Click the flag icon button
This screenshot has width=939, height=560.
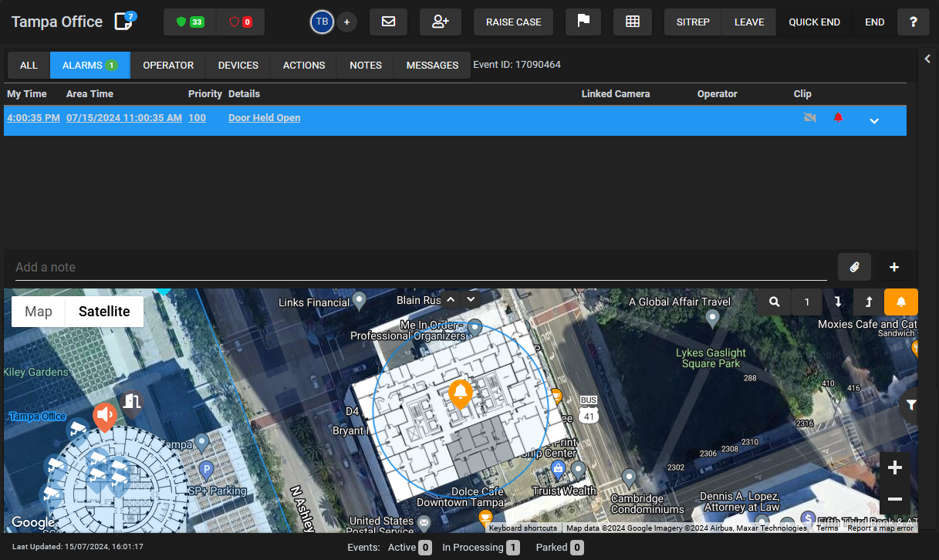[583, 22]
